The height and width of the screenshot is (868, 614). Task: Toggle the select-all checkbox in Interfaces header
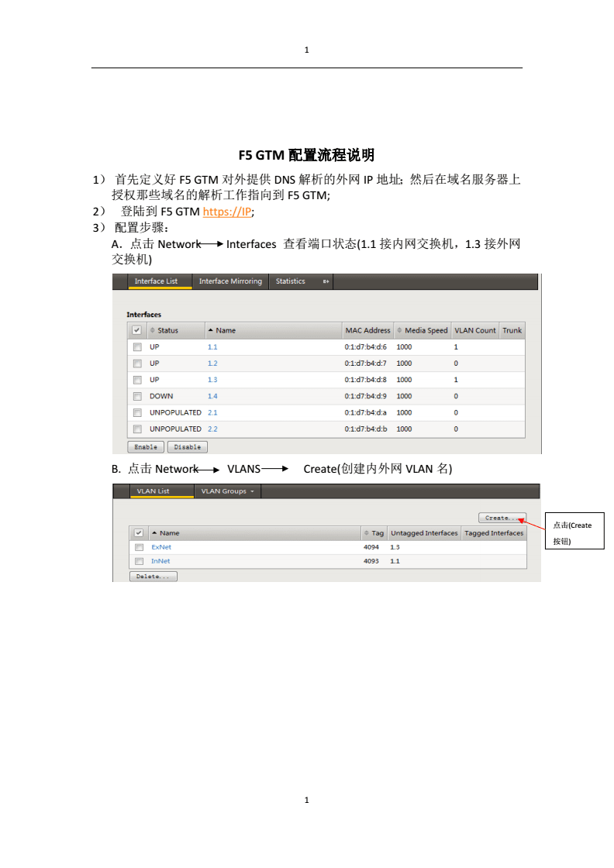pos(136,330)
